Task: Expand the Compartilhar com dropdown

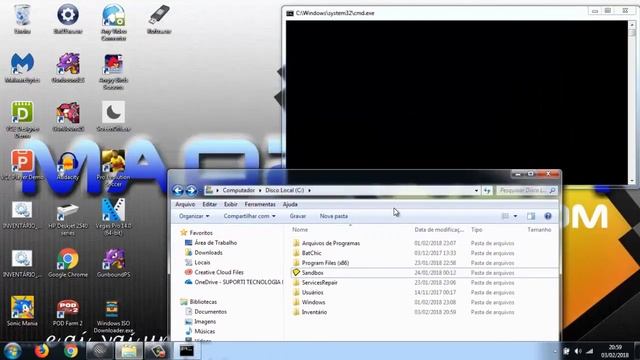Action: click(x=249, y=216)
